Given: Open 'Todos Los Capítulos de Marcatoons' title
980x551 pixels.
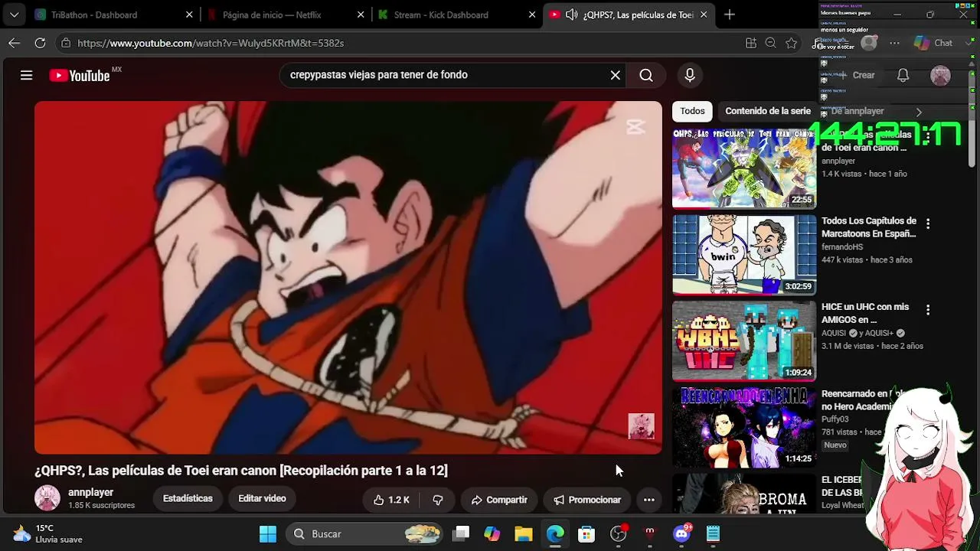Looking at the screenshot, I should [x=869, y=227].
